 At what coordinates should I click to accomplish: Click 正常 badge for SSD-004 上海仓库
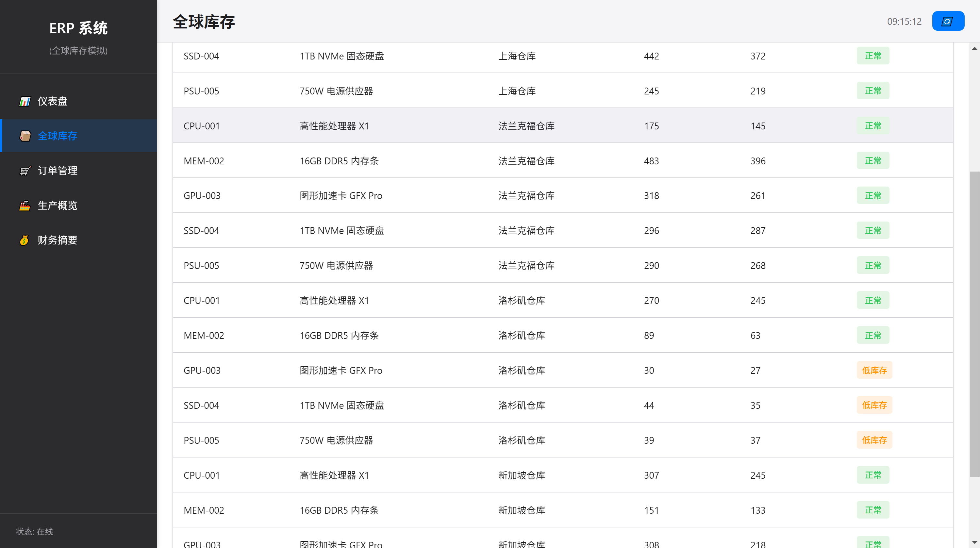coord(872,56)
